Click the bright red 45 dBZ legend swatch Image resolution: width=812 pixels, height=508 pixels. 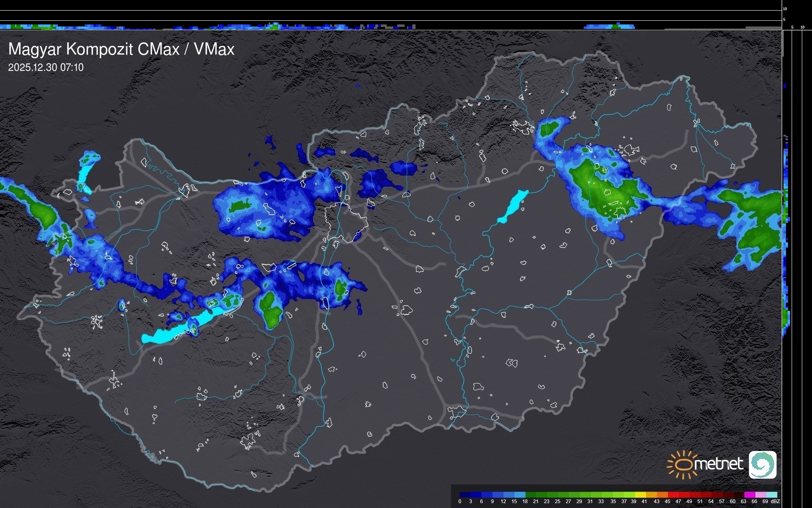pyautogui.click(x=673, y=495)
